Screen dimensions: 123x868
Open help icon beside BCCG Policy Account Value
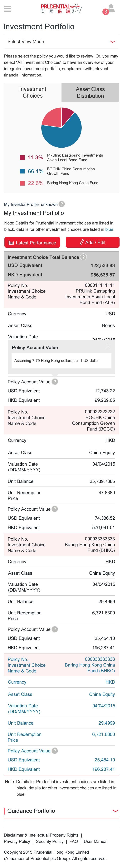coord(55,509)
